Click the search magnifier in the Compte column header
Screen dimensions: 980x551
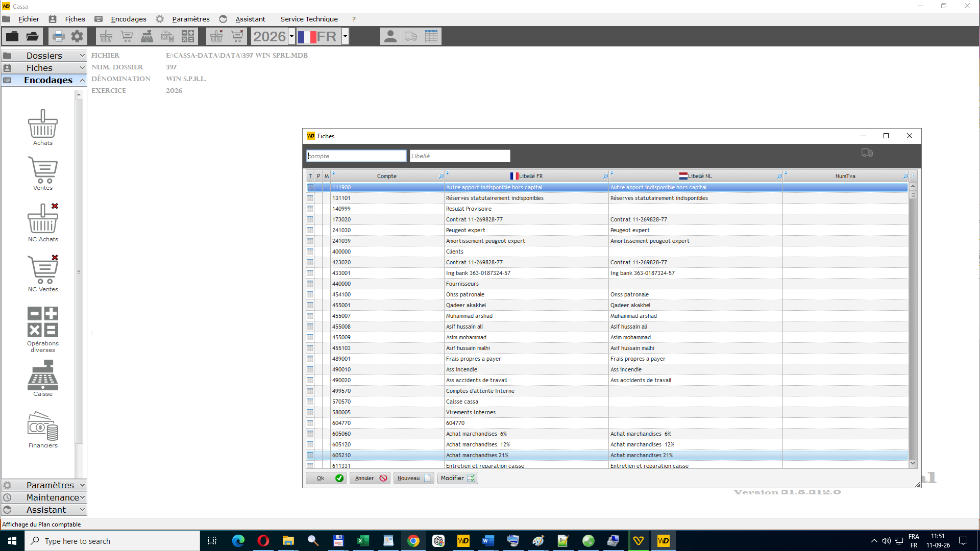[441, 176]
